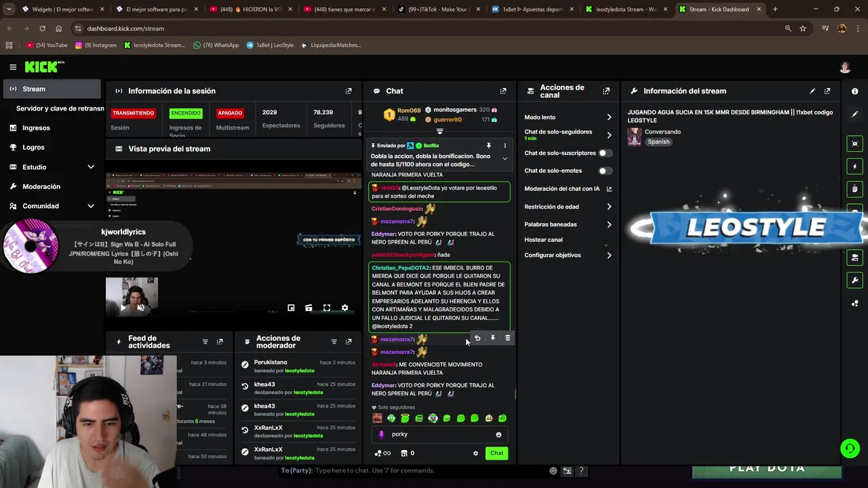Click Perukistano in moderator actions
This screenshot has width=868, height=488.
[271, 363]
